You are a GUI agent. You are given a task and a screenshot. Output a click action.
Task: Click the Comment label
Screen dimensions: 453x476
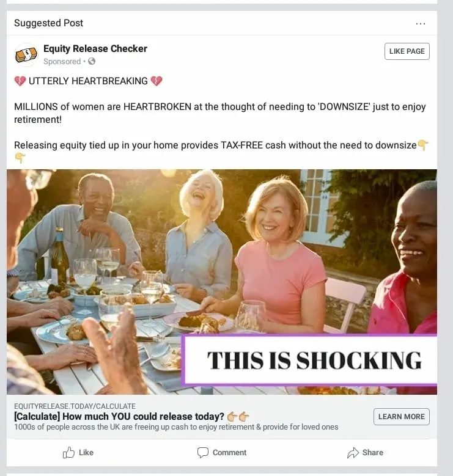pos(229,453)
